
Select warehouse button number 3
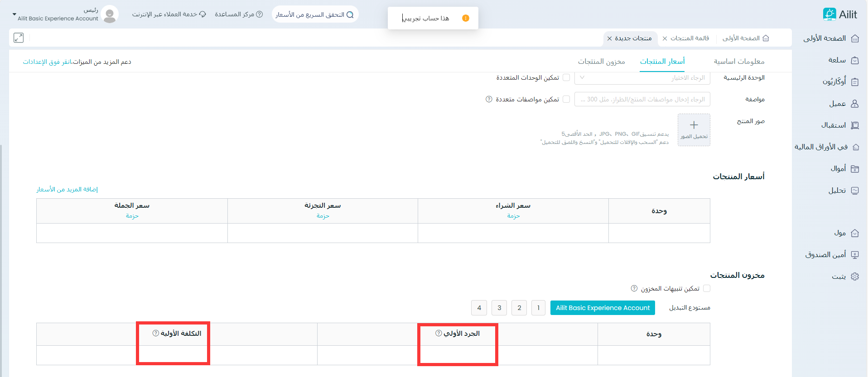click(x=499, y=308)
